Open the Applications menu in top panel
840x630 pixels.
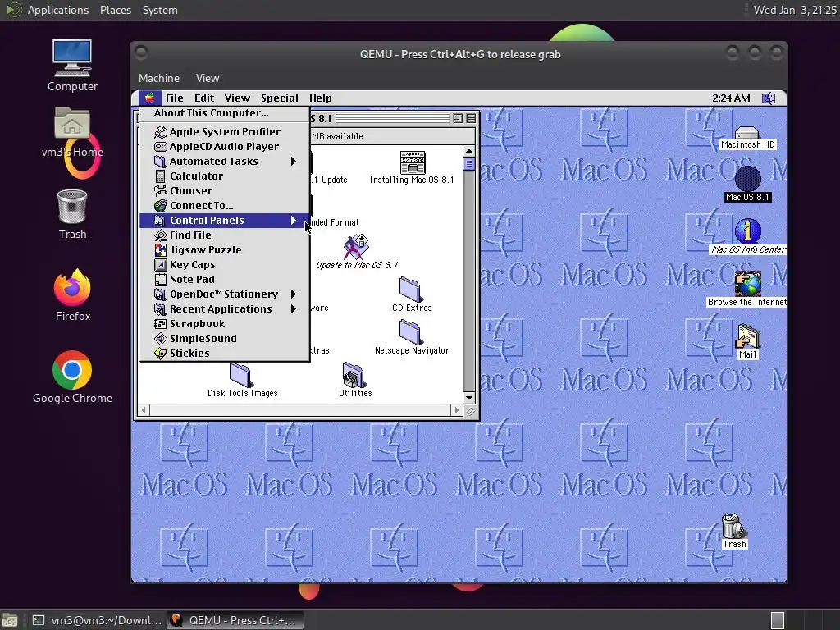[58, 10]
